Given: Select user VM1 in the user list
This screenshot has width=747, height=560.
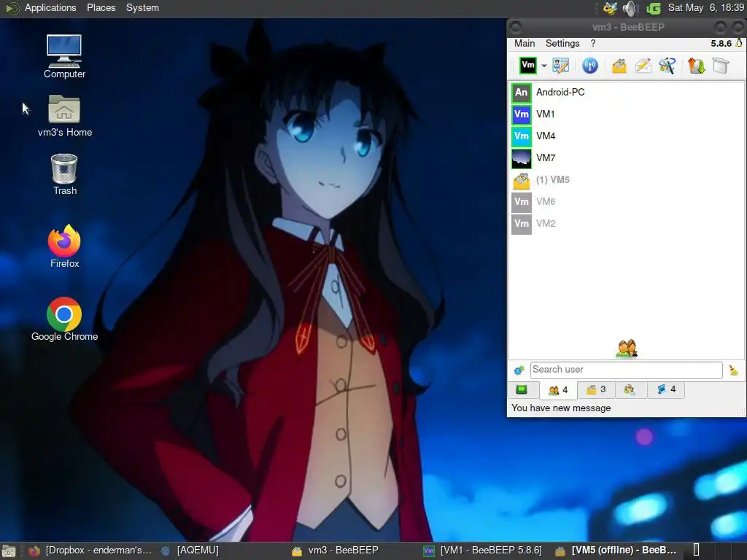Looking at the screenshot, I should (x=626, y=114).
